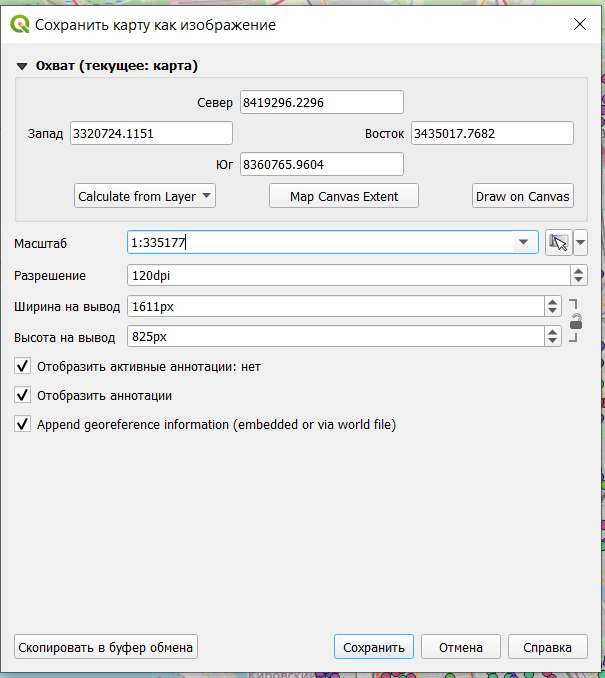Toggle the Отобразить аннотации checkbox
605x678 pixels.
[23, 396]
